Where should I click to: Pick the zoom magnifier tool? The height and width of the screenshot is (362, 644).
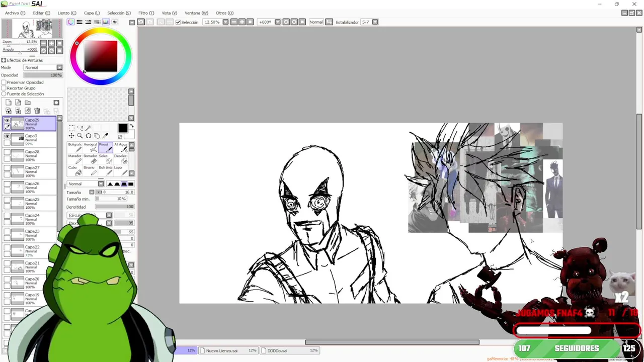(x=80, y=136)
